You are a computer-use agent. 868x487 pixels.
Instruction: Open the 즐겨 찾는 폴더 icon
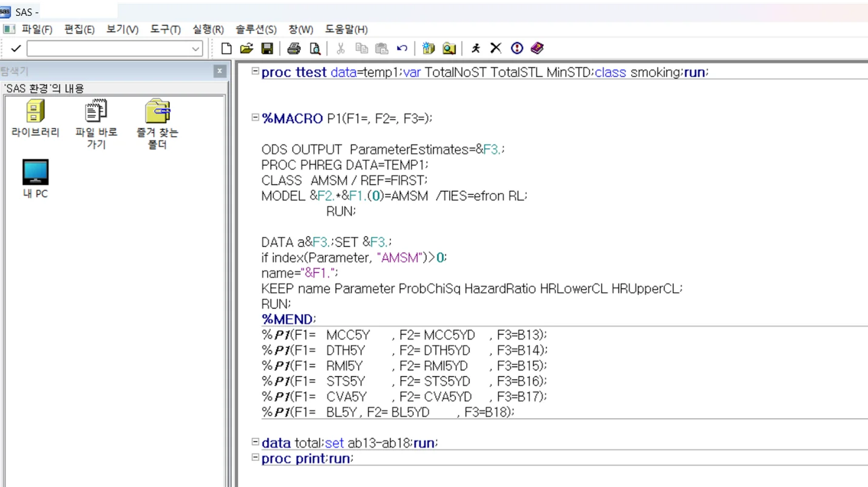coord(157,124)
